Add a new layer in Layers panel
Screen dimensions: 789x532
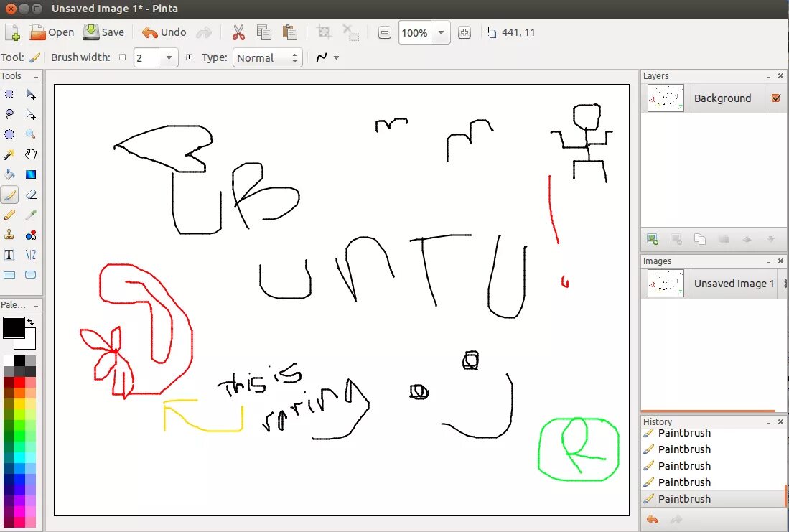pos(653,240)
